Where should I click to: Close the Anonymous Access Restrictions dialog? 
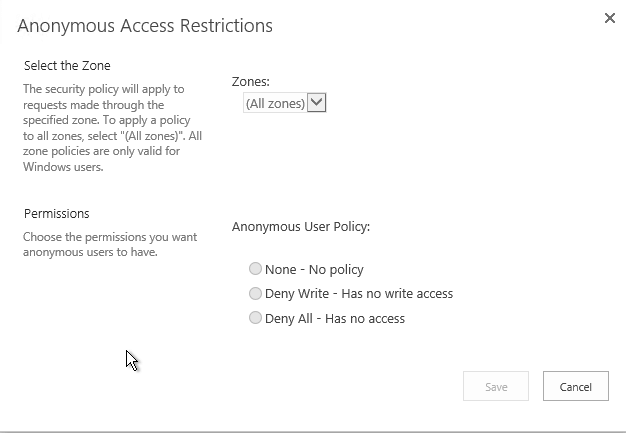click(610, 18)
